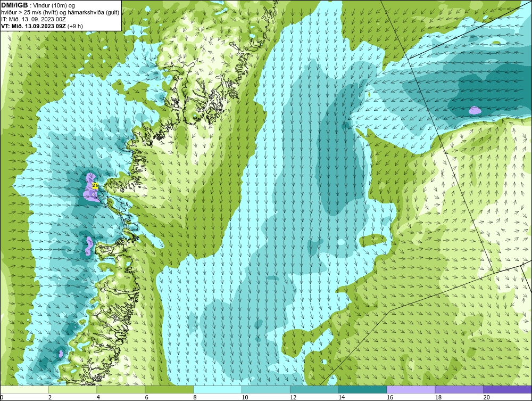
Task: Click the 6–8 m/s green legend swatch
Action: pyautogui.click(x=169, y=389)
